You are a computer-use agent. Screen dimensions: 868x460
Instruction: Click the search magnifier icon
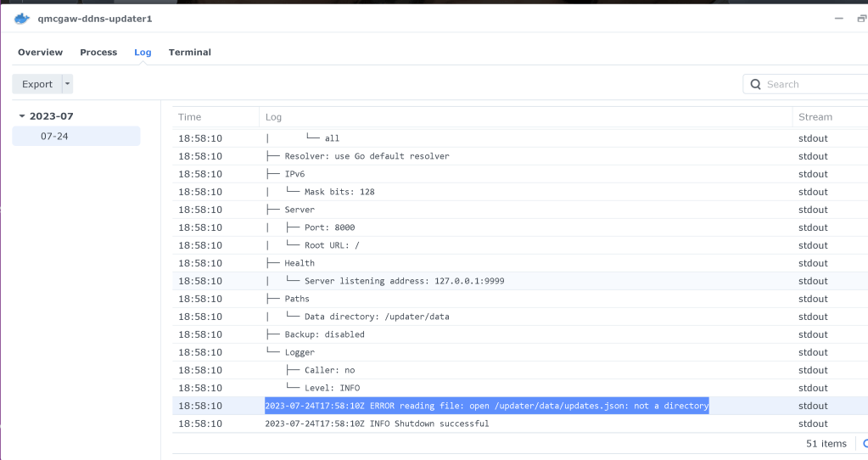tap(755, 84)
